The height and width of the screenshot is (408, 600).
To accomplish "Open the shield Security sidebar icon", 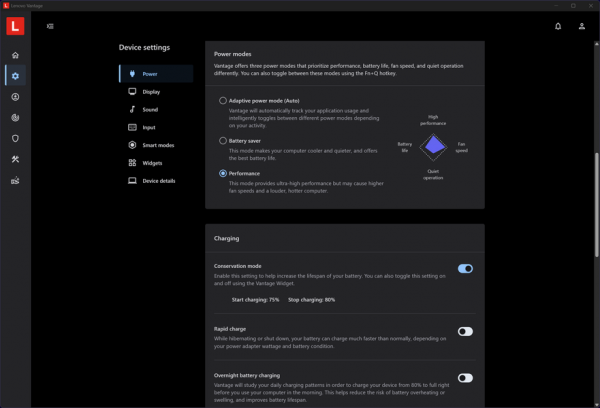I will 15,138.
